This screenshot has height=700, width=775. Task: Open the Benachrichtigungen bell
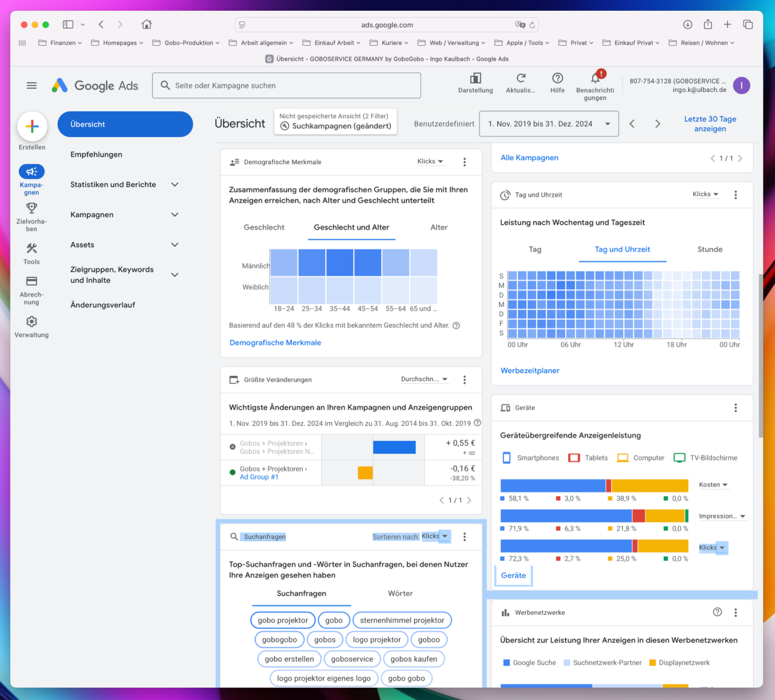pyautogui.click(x=595, y=79)
